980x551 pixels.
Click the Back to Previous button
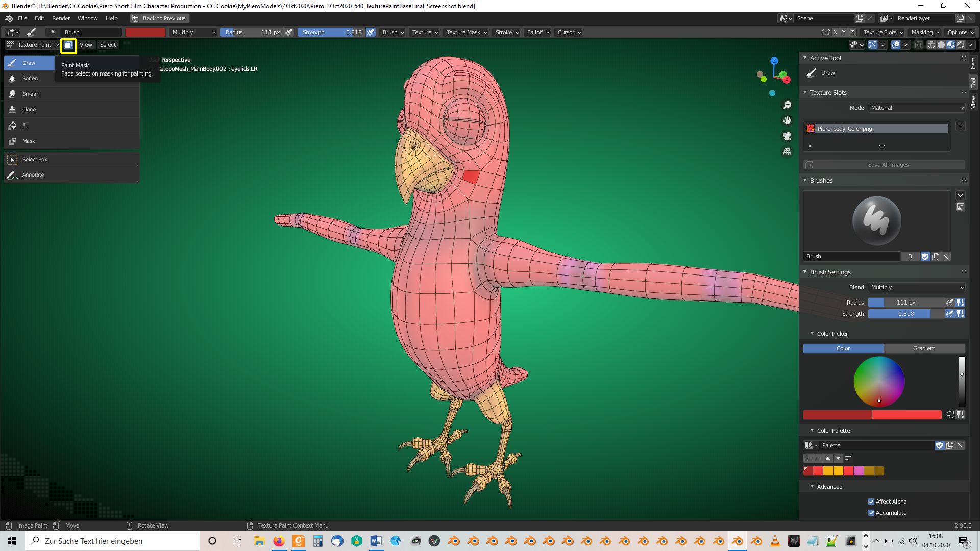click(x=159, y=18)
